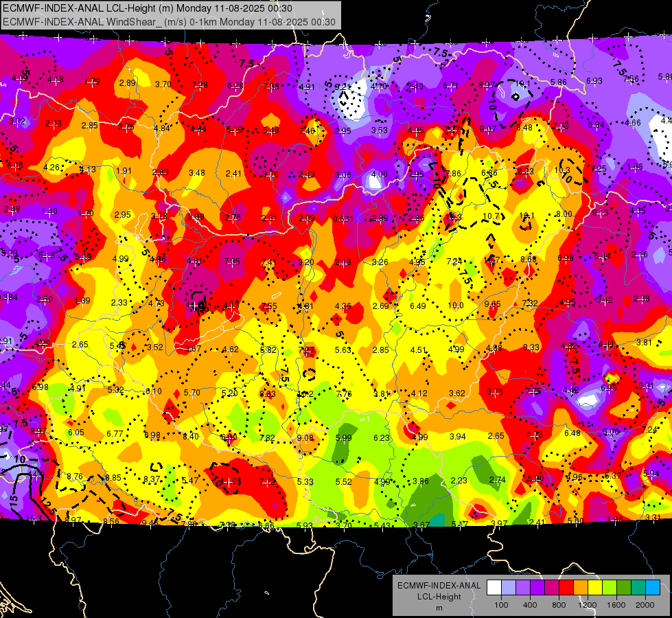The height and width of the screenshot is (618, 672).
Task: Click the grid value 4.66
Action: tap(633, 123)
